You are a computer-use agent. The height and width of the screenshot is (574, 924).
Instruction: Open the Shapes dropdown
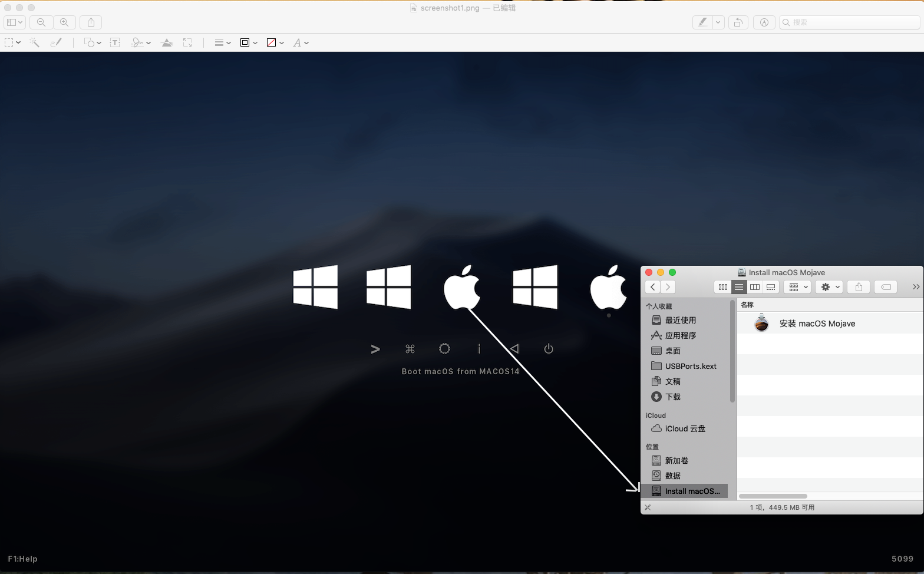point(93,42)
